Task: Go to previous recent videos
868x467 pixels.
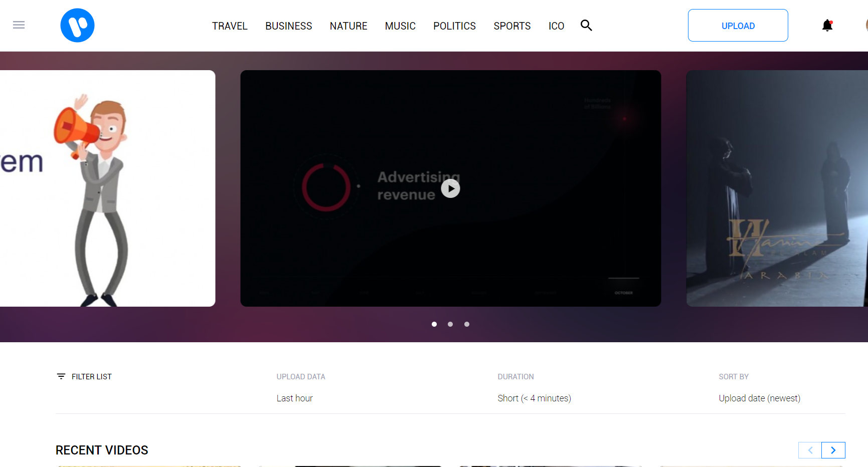Action: (x=810, y=450)
